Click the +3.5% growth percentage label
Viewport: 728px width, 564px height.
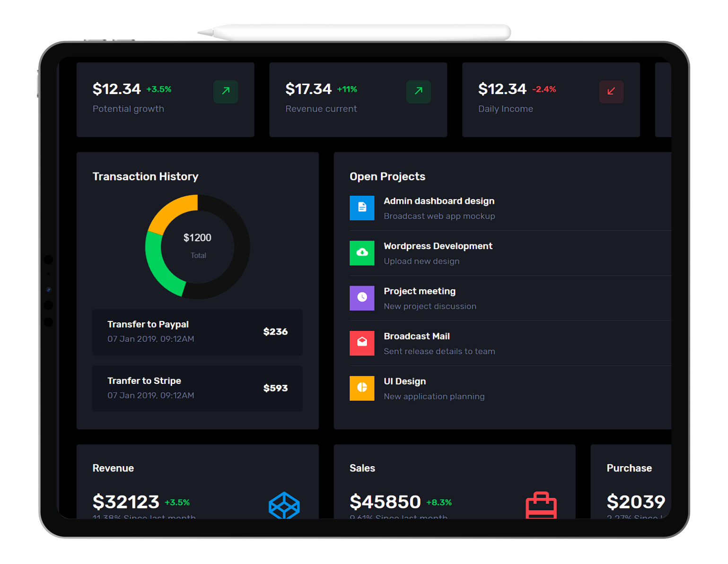[159, 89]
